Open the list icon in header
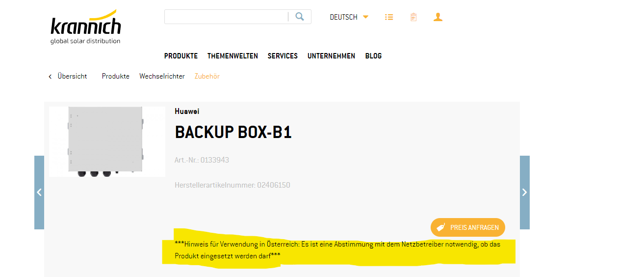The height and width of the screenshot is (277, 644). (389, 17)
